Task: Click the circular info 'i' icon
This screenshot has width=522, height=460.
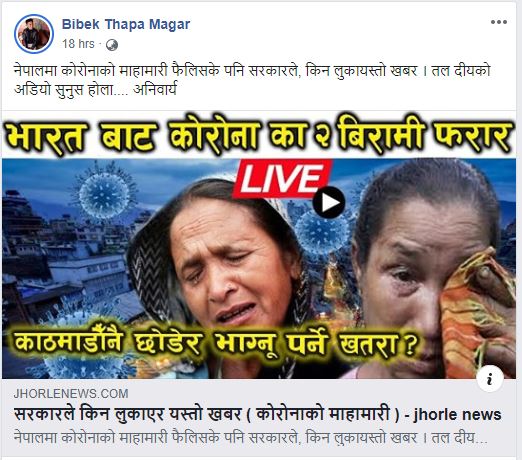Action: point(490,379)
